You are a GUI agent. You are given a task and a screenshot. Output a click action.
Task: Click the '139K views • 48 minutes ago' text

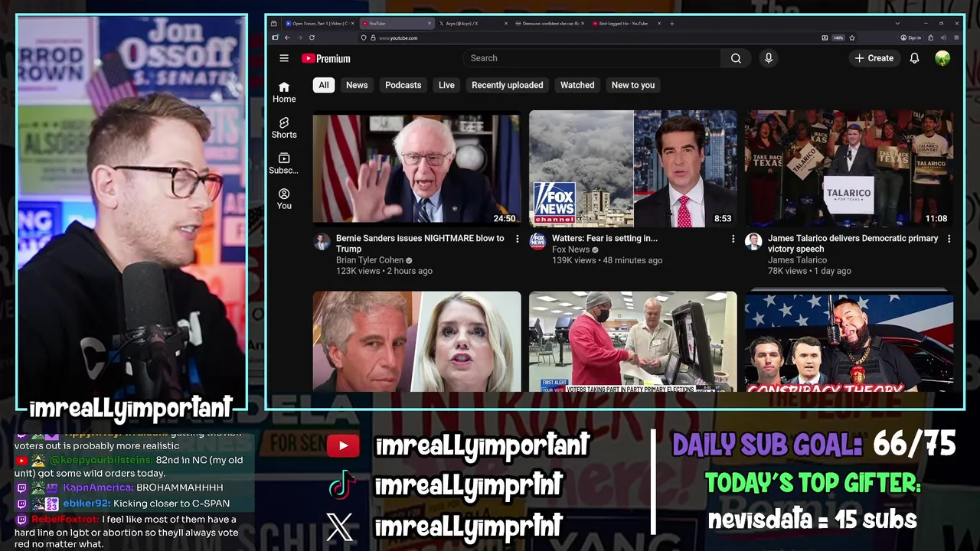click(607, 260)
